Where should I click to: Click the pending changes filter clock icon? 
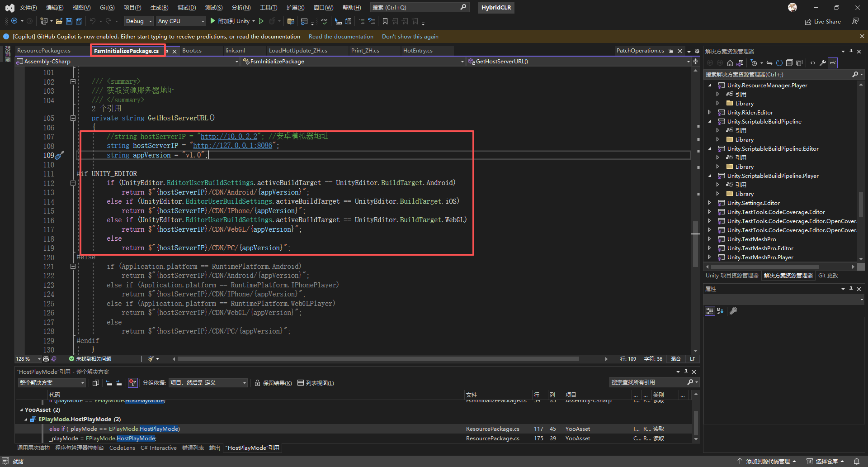(x=754, y=63)
